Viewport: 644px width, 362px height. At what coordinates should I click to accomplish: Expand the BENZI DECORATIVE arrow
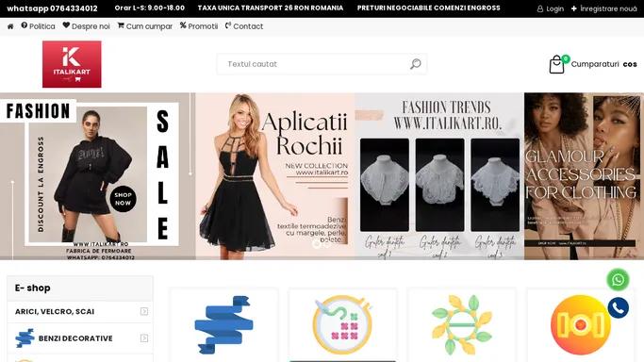(x=144, y=338)
